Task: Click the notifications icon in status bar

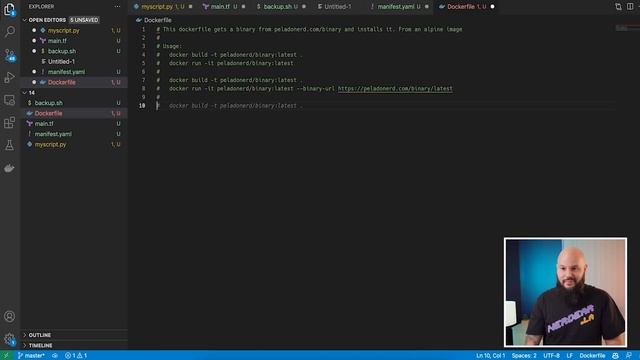Action: (x=629, y=356)
